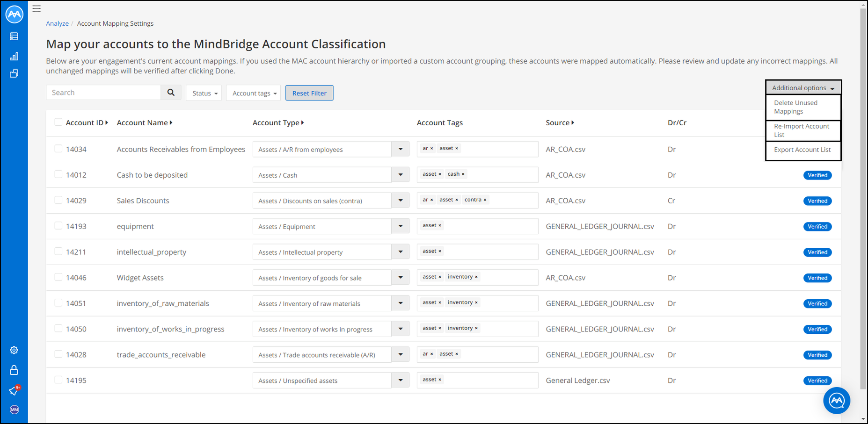Click the Reset Filter button
Screen dimensions: 868x424
(x=309, y=93)
